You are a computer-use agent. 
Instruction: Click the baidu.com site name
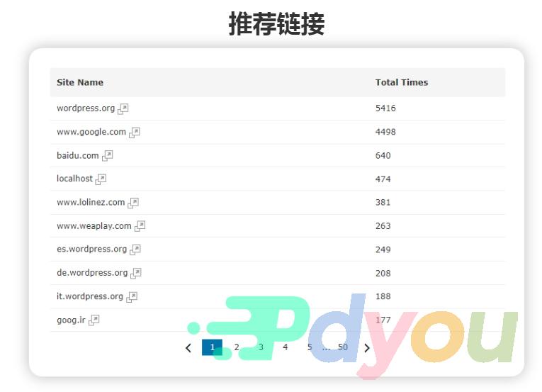(x=78, y=155)
